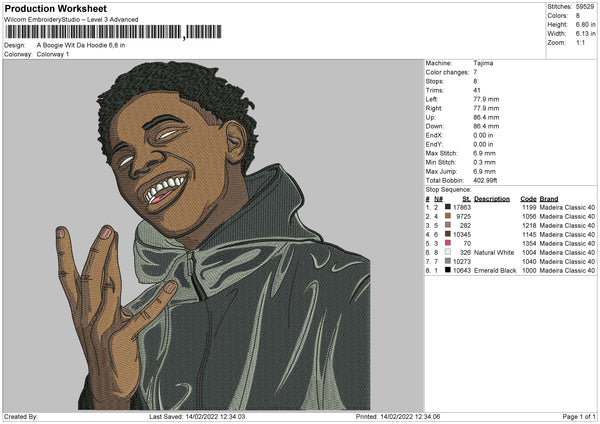Select the 'Max Jump:' label
The image size is (600, 424).
point(441,171)
